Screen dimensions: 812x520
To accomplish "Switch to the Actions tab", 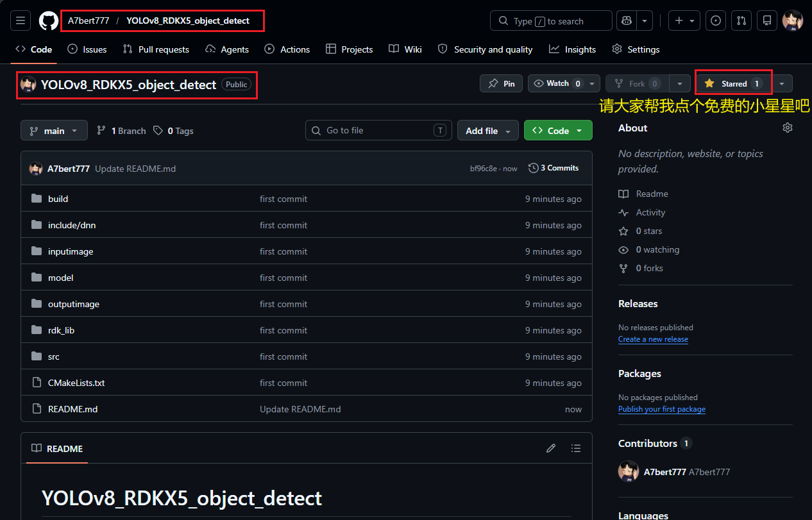I will click(x=287, y=49).
